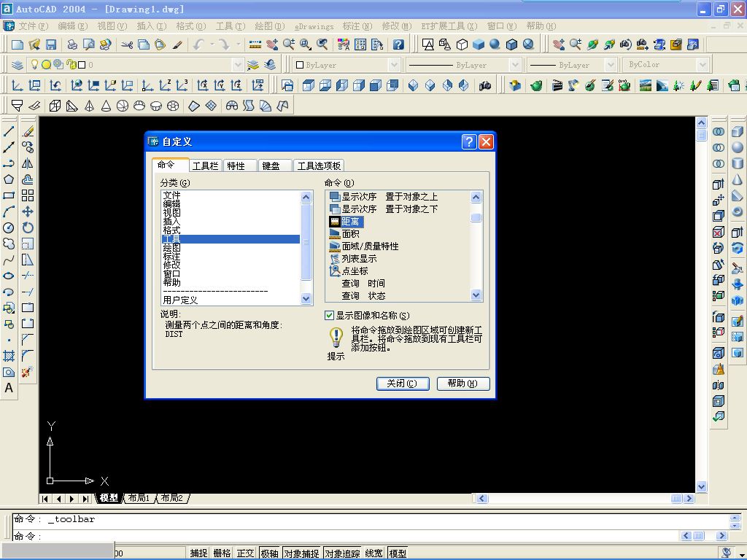Select the Mirror modify tool
Viewport: 747px width, 560px height.
[28, 163]
